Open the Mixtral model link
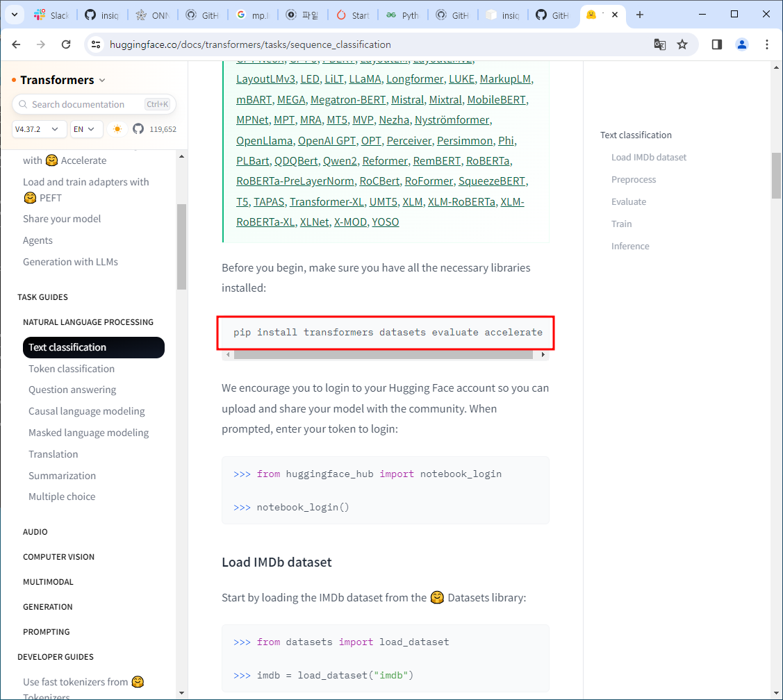 445,99
